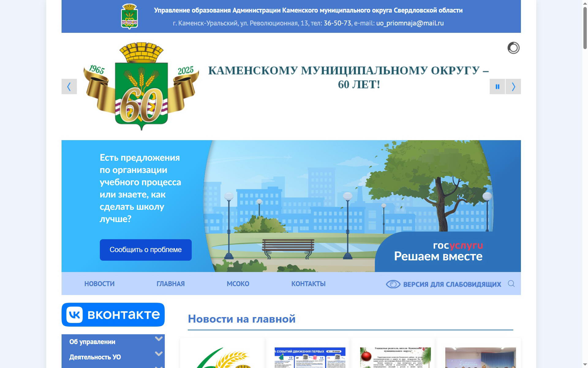Click the municipal coat of arms logo in header
Screen dimensions: 588x368
[129, 16]
